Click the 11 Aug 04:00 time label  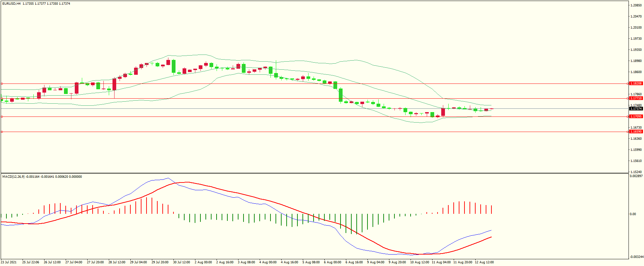tap(441, 262)
